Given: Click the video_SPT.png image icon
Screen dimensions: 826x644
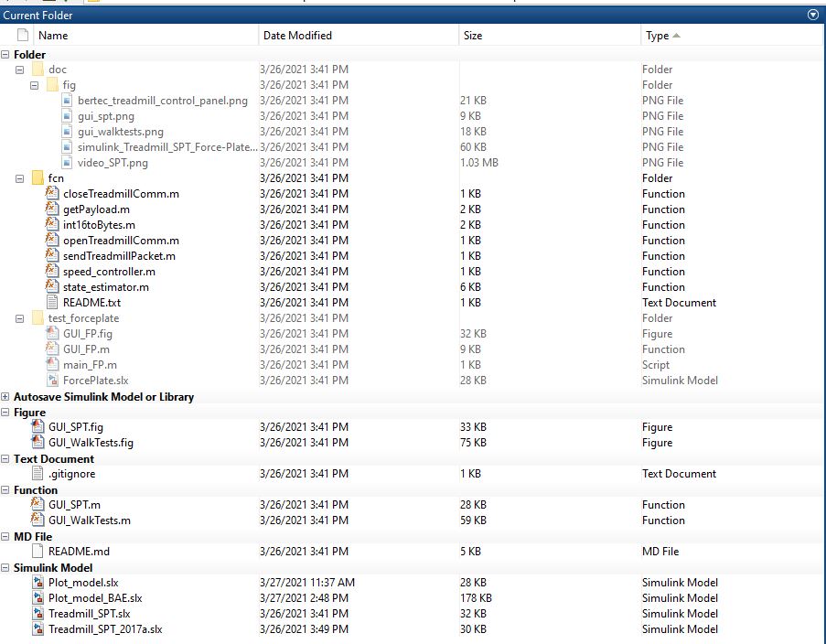Looking at the screenshot, I should coord(67,162).
